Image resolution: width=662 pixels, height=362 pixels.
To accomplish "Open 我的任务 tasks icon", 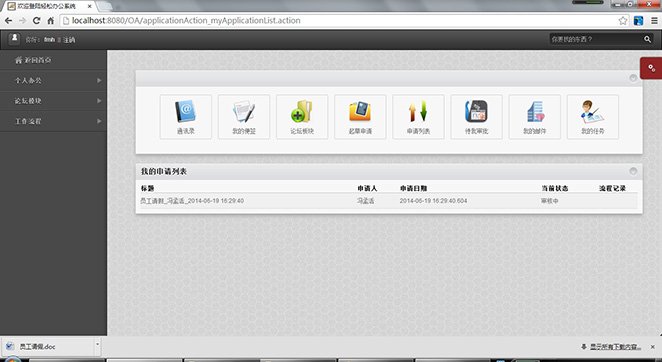I will (593, 117).
